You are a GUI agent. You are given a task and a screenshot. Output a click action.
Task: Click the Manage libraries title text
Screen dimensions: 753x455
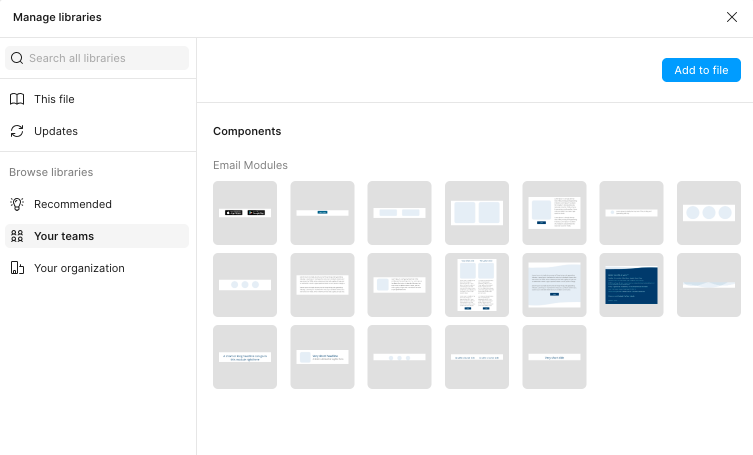[x=57, y=17]
